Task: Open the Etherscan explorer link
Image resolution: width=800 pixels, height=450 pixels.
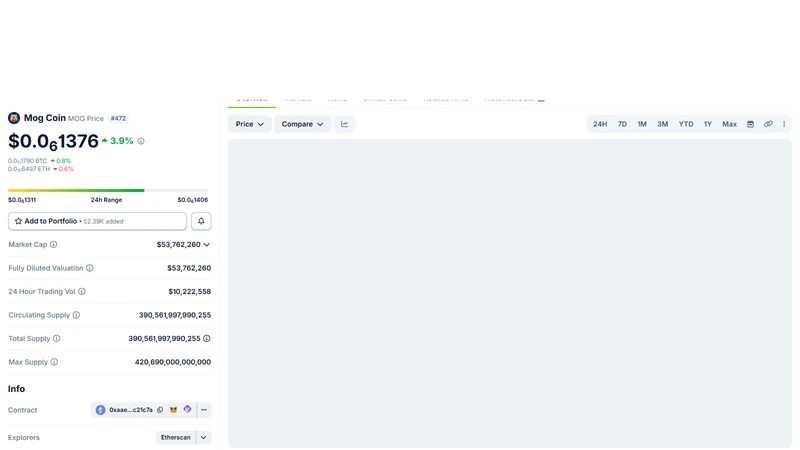Action: point(176,438)
